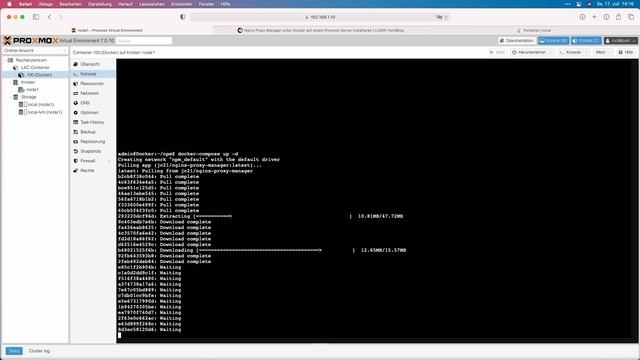Open the Dokumentation link
This screenshot has width=640, height=360.
[x=517, y=41]
